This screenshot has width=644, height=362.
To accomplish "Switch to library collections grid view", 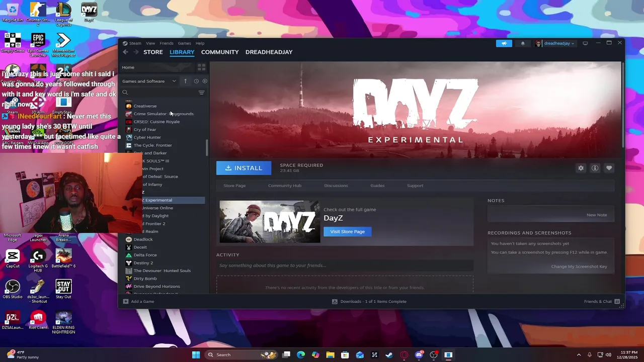I will pos(201,67).
